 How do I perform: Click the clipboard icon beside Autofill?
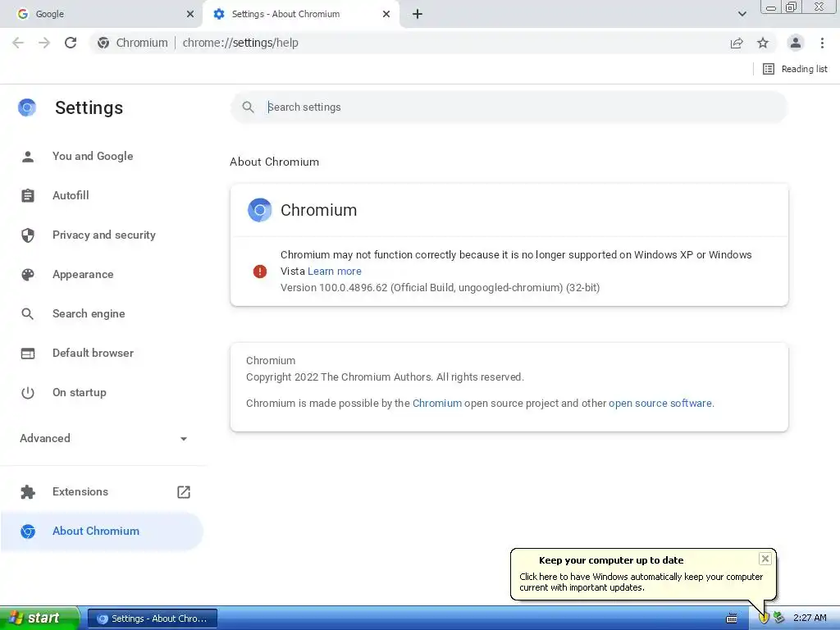[x=28, y=195]
